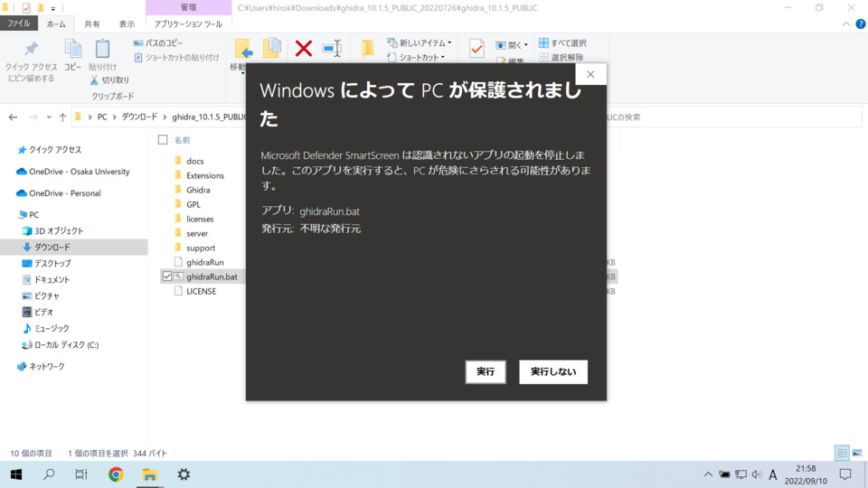Toggle the select-all checkbox by 名前
Viewport: 868px width, 488px height.
click(163, 140)
